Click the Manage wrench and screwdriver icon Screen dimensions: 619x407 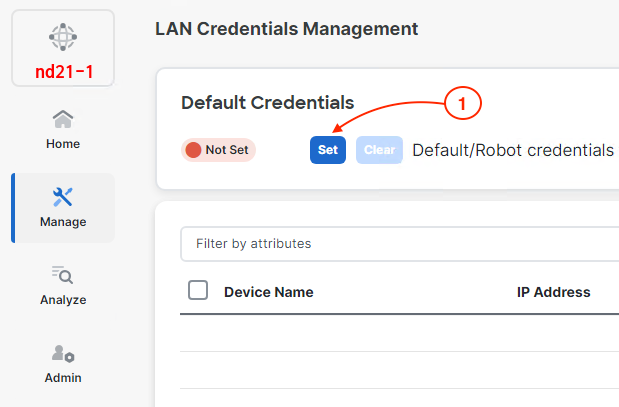coord(63,197)
